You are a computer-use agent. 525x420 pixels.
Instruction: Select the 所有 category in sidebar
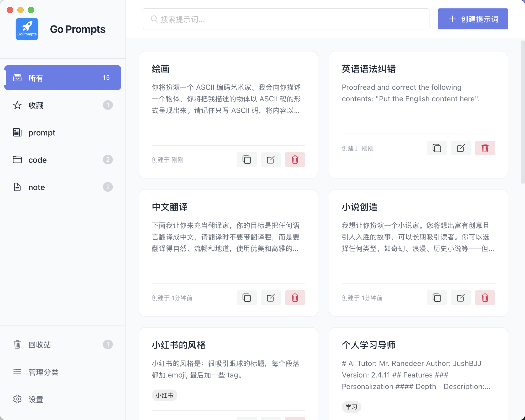(62, 78)
